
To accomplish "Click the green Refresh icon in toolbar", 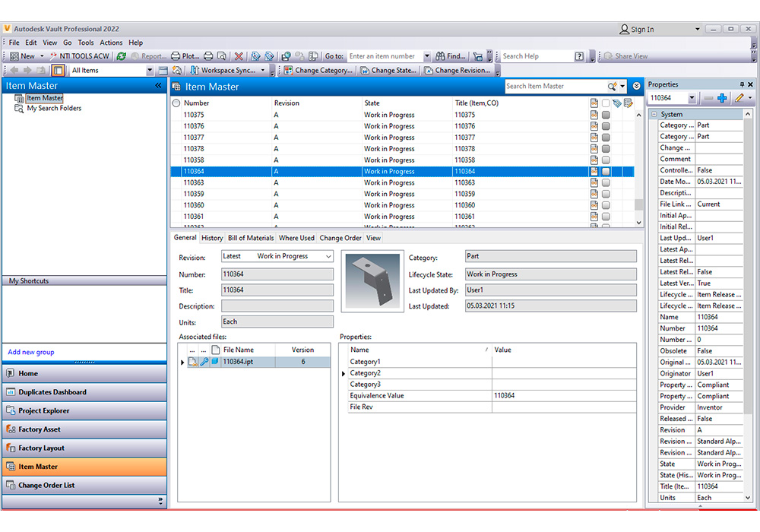I will click(x=121, y=56).
